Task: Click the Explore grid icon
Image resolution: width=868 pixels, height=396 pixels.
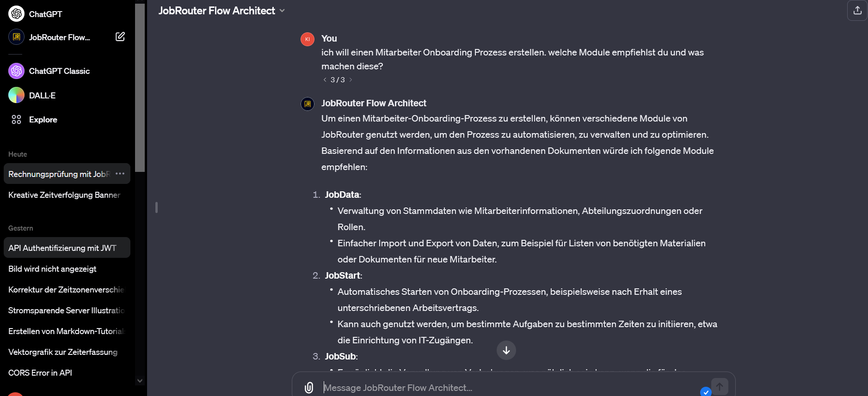Action: click(16, 120)
